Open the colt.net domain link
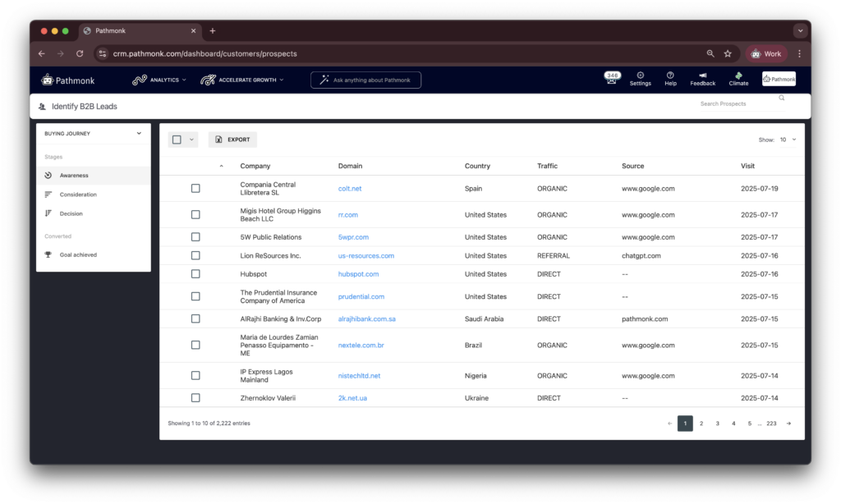The image size is (841, 504). coord(350,188)
